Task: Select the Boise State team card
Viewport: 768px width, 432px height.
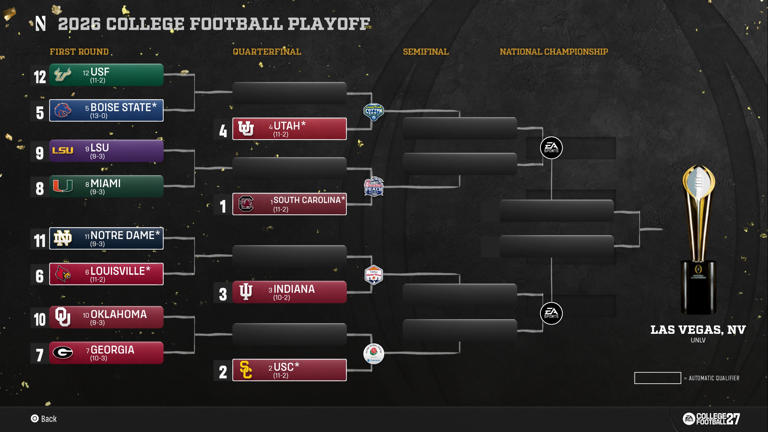Action: pyautogui.click(x=106, y=110)
